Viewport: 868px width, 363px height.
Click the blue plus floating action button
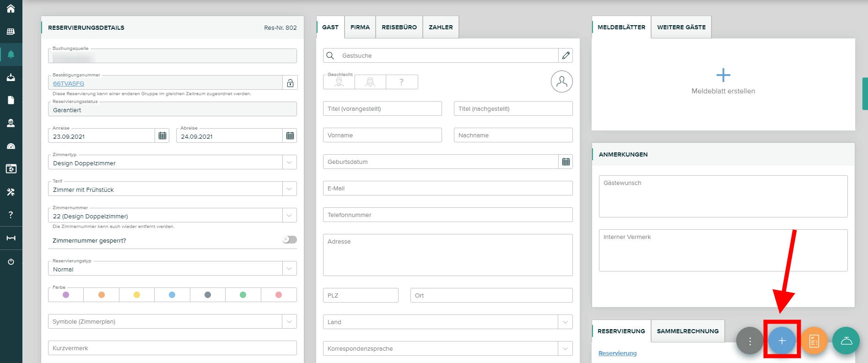point(782,341)
